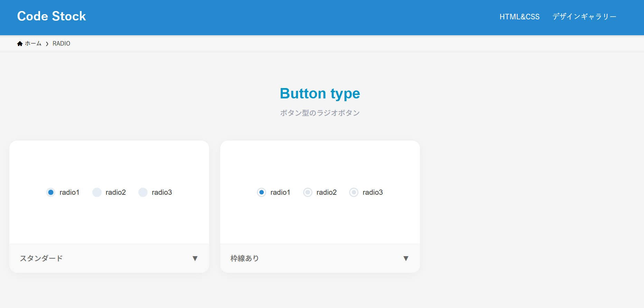This screenshot has width=644, height=308.
Task: Select radio2 in the 枠線あり card
Action: (308, 192)
